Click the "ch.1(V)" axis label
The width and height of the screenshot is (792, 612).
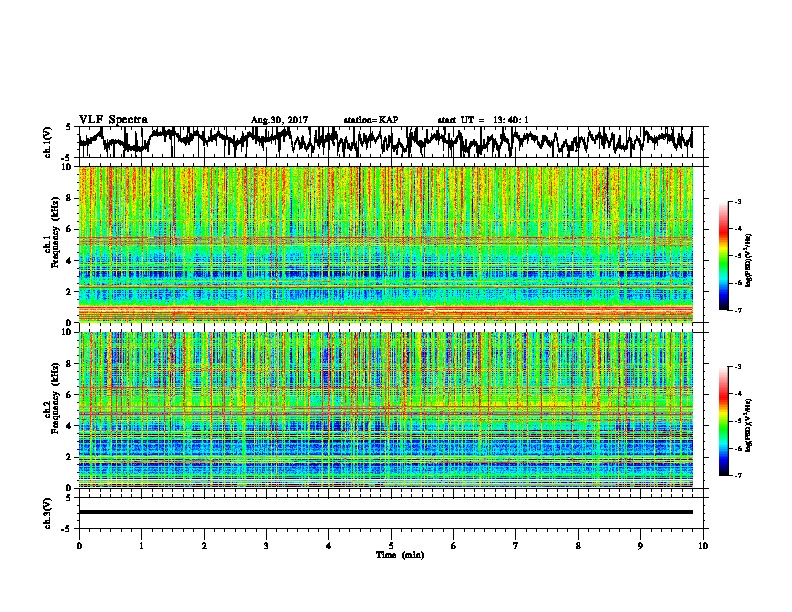pyautogui.click(x=48, y=142)
